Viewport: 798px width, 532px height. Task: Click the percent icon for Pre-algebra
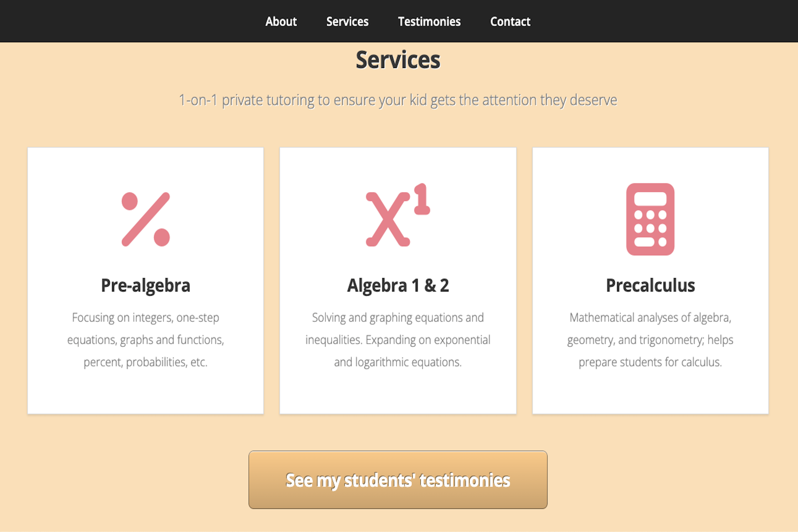point(146,219)
